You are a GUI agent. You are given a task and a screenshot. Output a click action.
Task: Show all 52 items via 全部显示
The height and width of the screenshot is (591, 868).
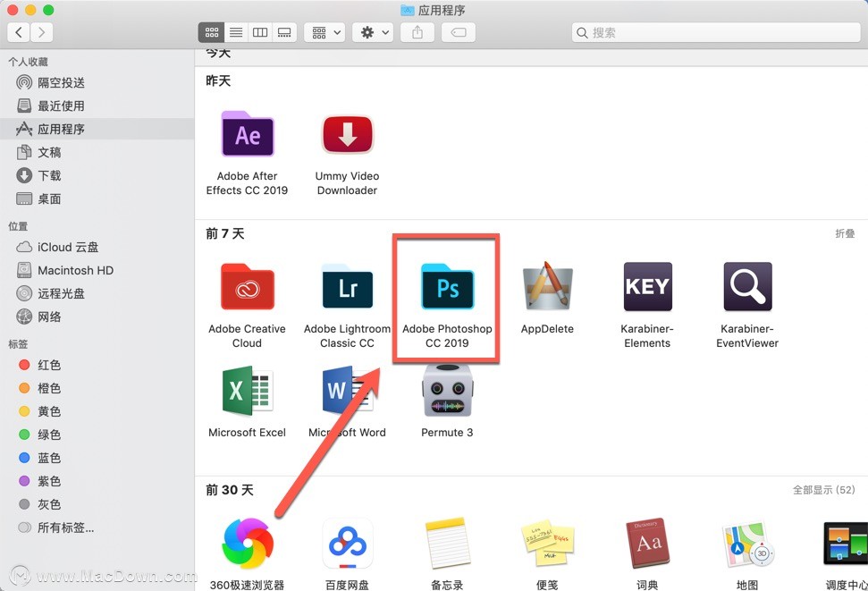pos(823,490)
